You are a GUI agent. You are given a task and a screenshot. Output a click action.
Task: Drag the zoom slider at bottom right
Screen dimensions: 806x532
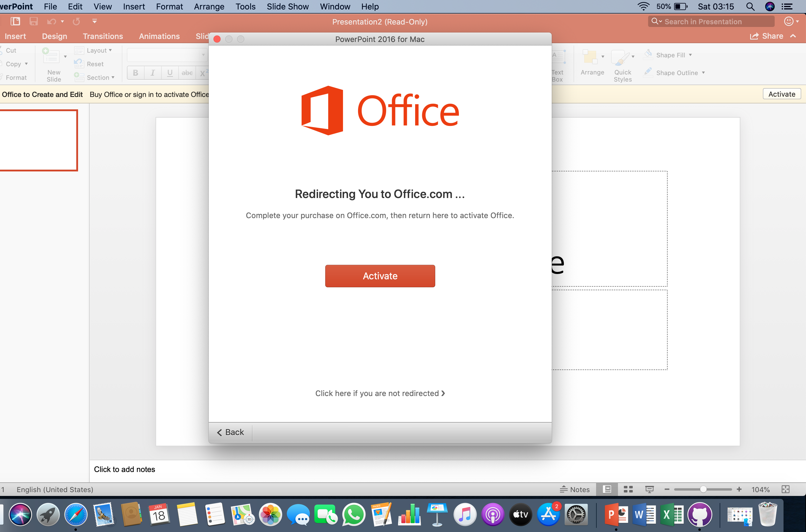click(702, 489)
